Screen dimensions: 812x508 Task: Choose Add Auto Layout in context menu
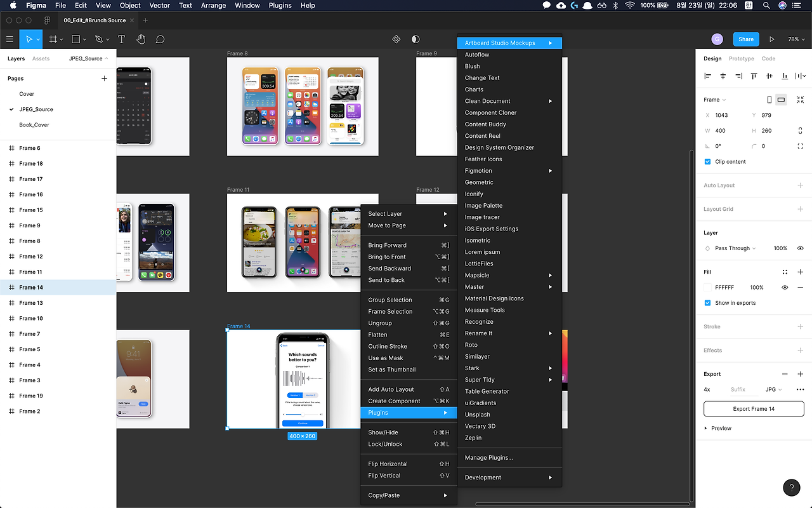(x=409, y=389)
